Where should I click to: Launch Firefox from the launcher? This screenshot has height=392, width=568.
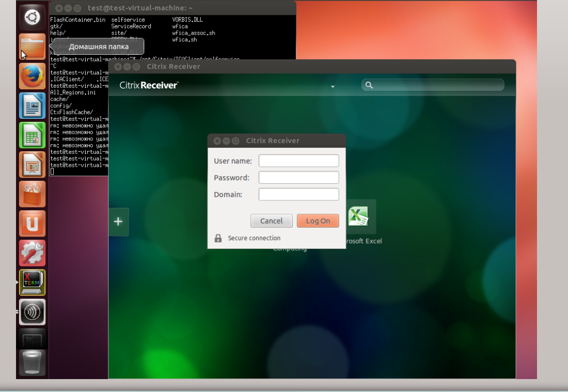pyautogui.click(x=32, y=76)
